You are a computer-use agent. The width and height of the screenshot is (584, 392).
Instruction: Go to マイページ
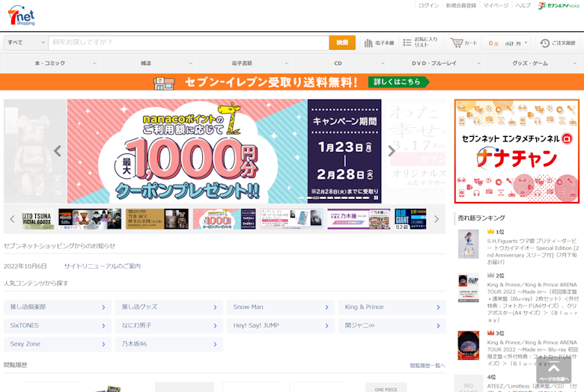[496, 5]
